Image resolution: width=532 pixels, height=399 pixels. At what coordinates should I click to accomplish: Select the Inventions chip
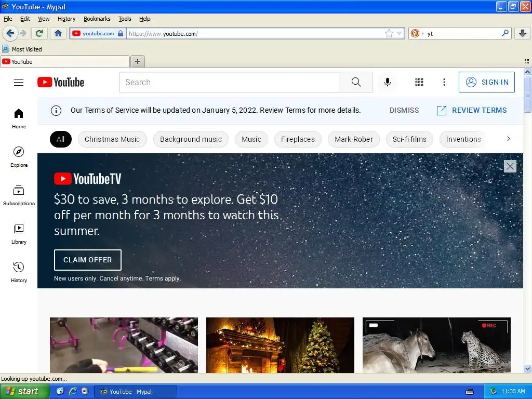point(463,139)
